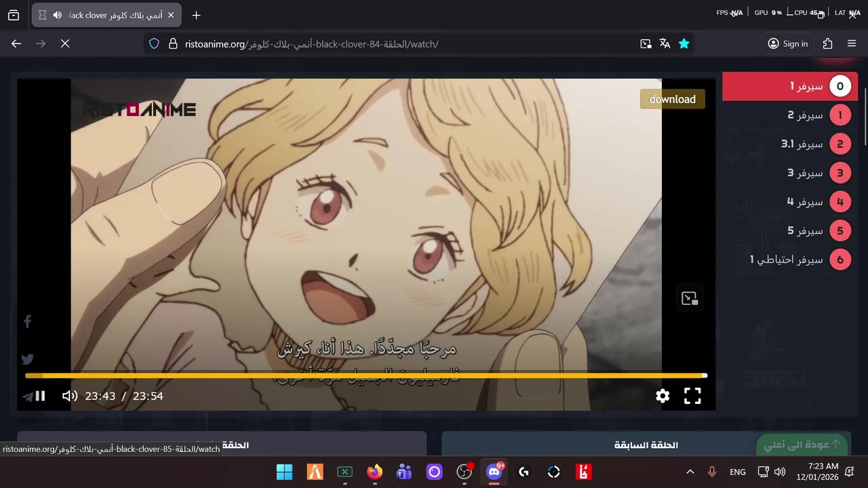The image size is (868, 488).
Task: Open picture-in-picture from address bar
Action: [646, 44]
